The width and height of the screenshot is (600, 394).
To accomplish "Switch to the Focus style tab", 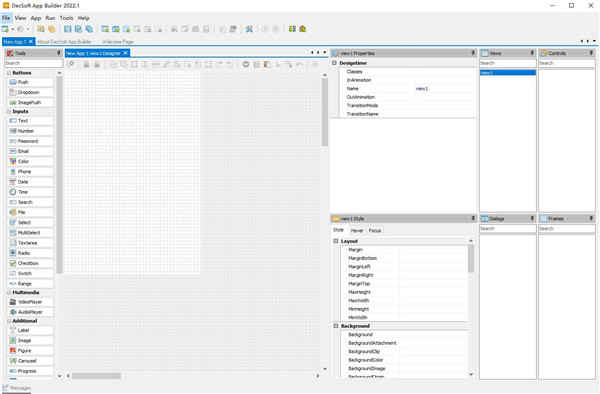I will click(375, 230).
